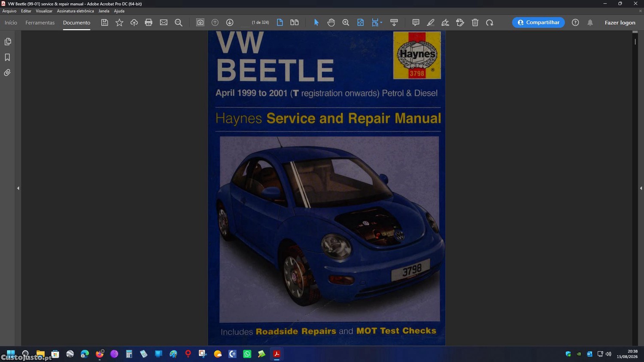Go to the next page arrow
The height and width of the screenshot is (362, 644).
tap(230, 22)
